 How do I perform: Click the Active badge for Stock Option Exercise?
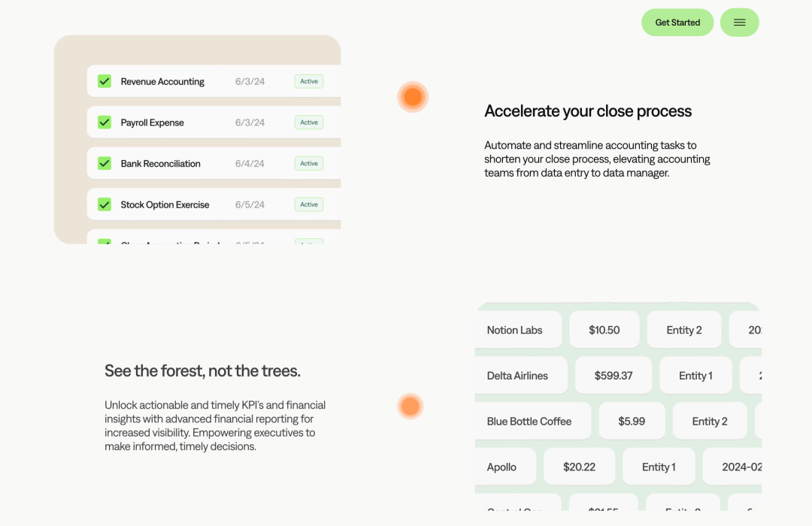coord(309,204)
